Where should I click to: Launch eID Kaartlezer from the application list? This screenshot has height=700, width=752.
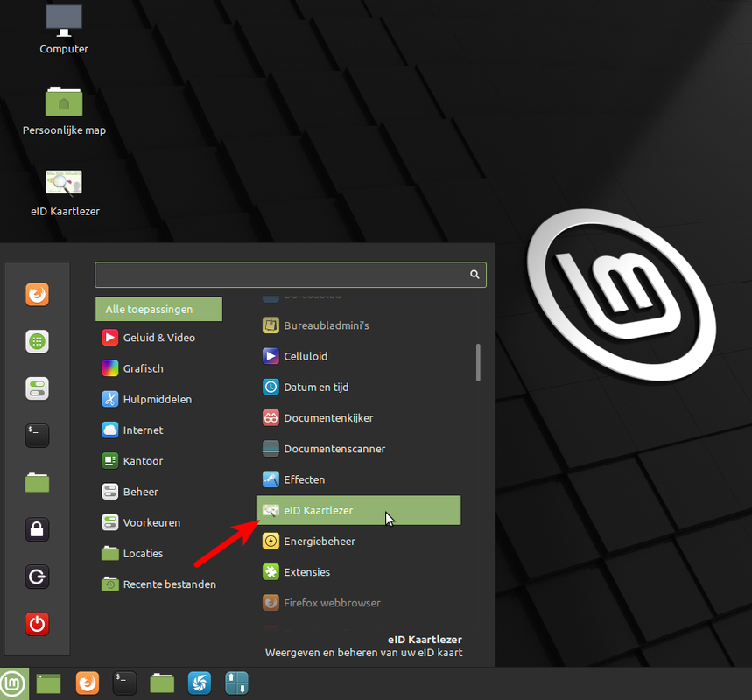click(359, 511)
